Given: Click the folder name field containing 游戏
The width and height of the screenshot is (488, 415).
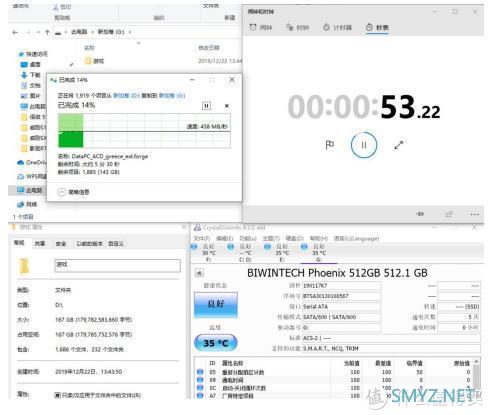Looking at the screenshot, I should coord(117,266).
